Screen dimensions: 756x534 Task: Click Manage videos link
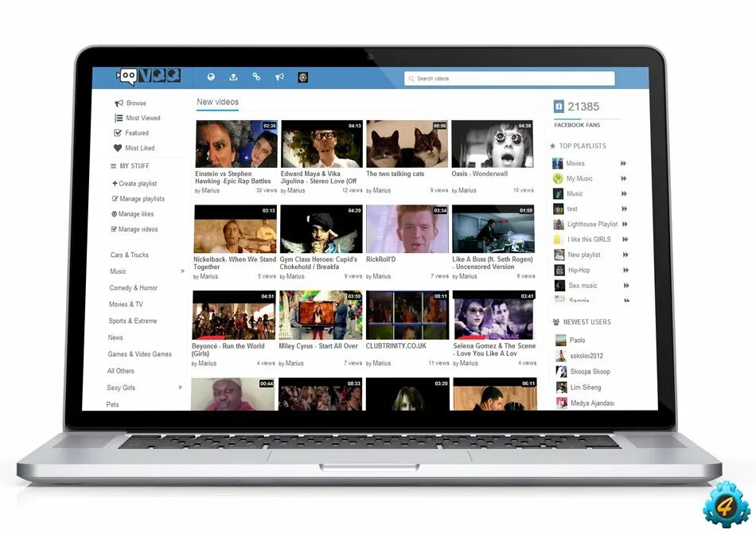point(134,229)
